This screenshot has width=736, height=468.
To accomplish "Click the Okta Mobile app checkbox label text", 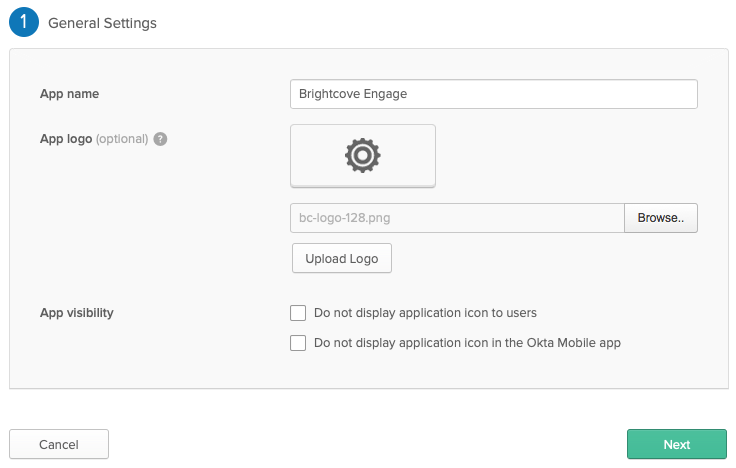I will [468, 343].
